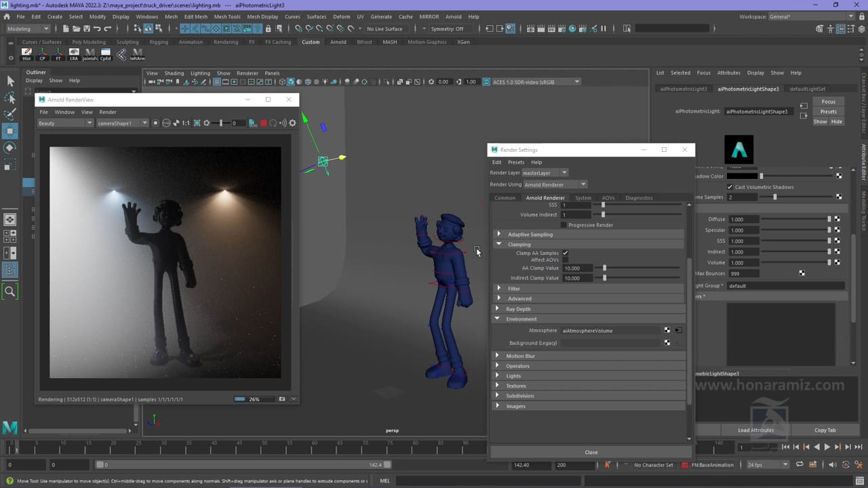Click the Open Scene folder icon
Viewport: 868px width, 488px height.
[76, 28]
